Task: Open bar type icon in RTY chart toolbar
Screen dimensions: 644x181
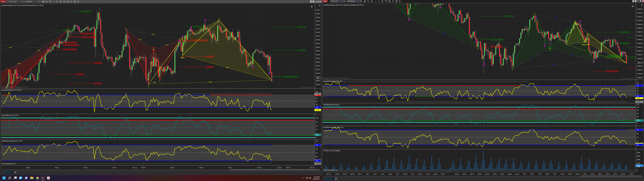Action: [43, 2]
